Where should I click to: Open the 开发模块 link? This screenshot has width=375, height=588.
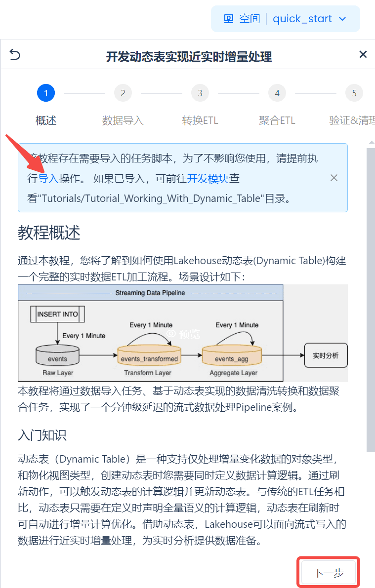[x=208, y=179]
